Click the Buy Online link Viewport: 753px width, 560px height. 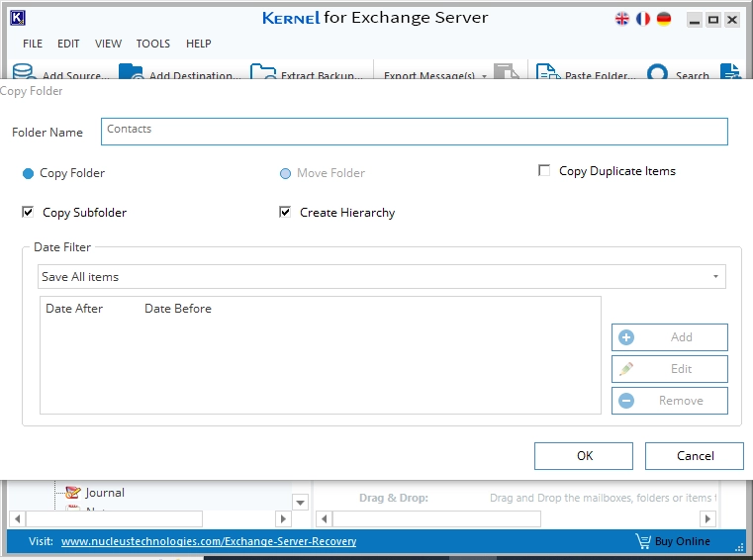click(x=682, y=541)
